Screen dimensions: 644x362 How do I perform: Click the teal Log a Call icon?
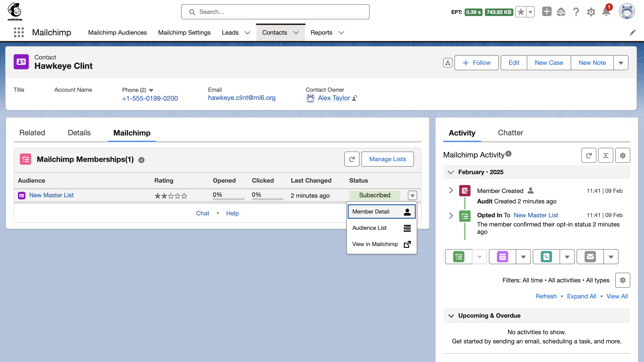click(x=546, y=257)
